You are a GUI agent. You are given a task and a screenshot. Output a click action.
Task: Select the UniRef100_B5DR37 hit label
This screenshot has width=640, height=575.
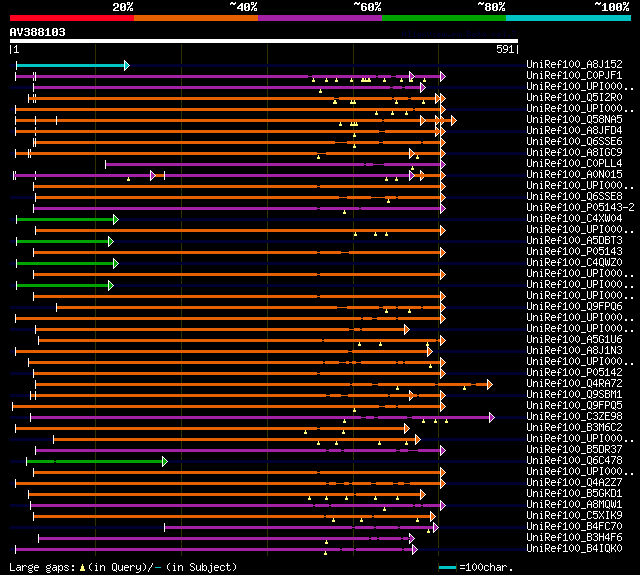(x=574, y=450)
